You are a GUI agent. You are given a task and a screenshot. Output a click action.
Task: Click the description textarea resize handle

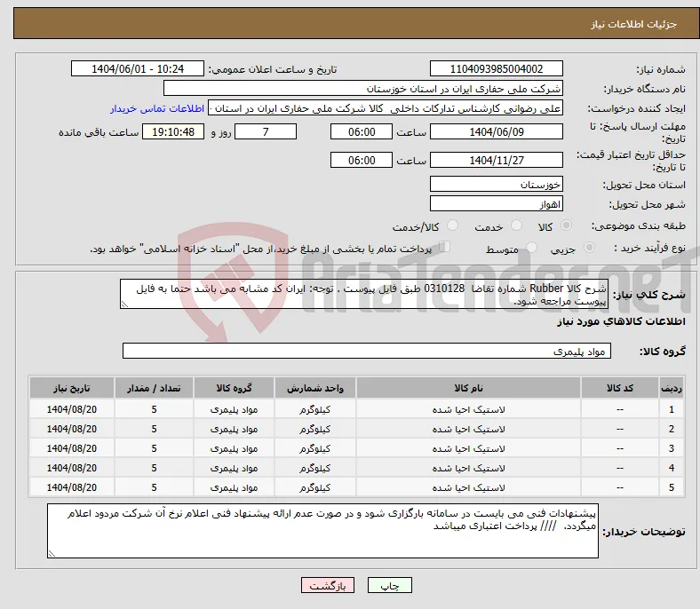124,304
